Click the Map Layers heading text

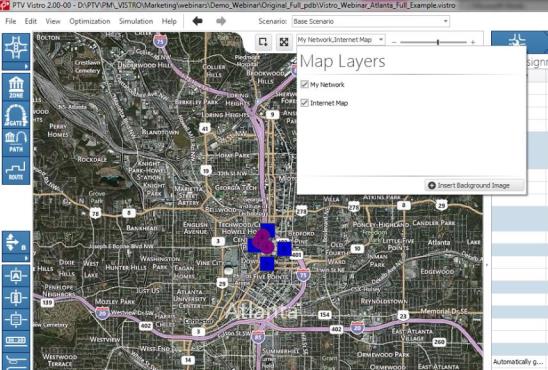[342, 61]
